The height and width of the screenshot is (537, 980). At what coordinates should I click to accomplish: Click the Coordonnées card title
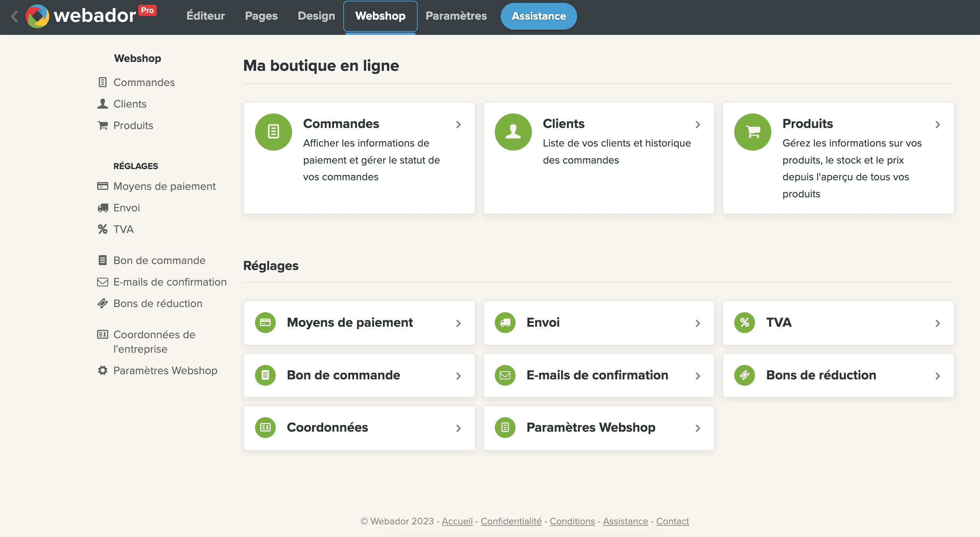[x=327, y=427]
